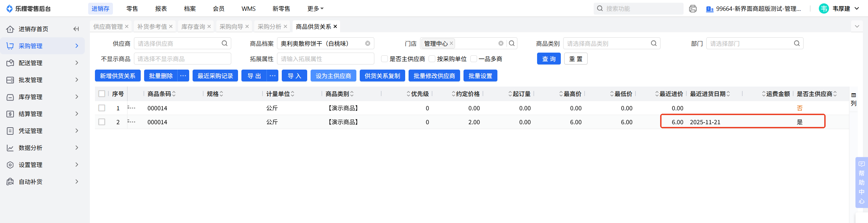Open the 帮助中心 help panel
This screenshot has width=868, height=223.
point(862,182)
